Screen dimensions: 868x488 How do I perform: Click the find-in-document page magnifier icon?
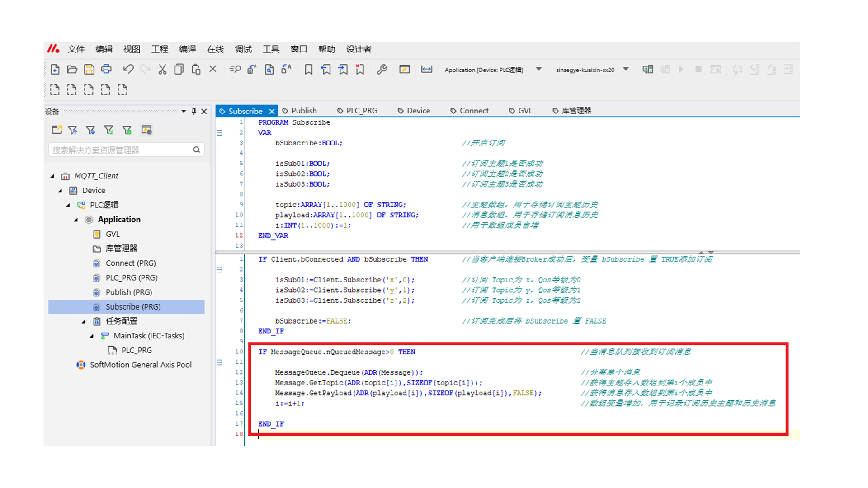(x=269, y=69)
